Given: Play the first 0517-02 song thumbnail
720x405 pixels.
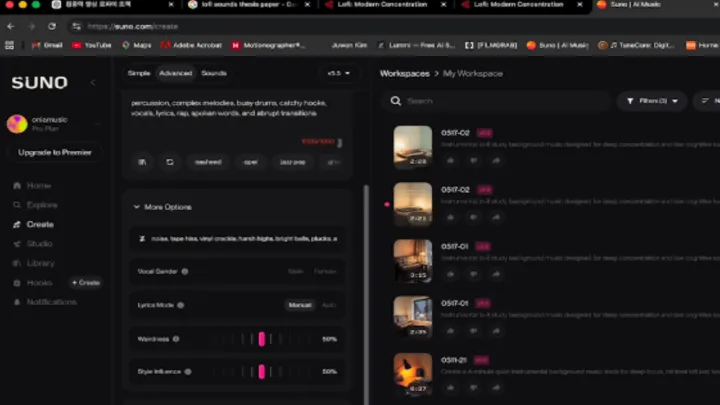Looking at the screenshot, I should tap(413, 147).
